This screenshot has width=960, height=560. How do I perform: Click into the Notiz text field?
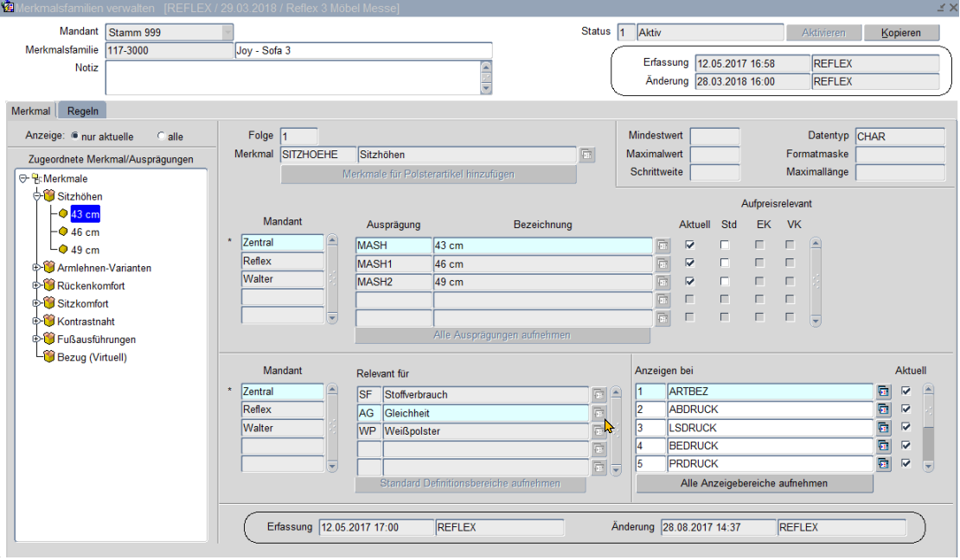(291, 77)
